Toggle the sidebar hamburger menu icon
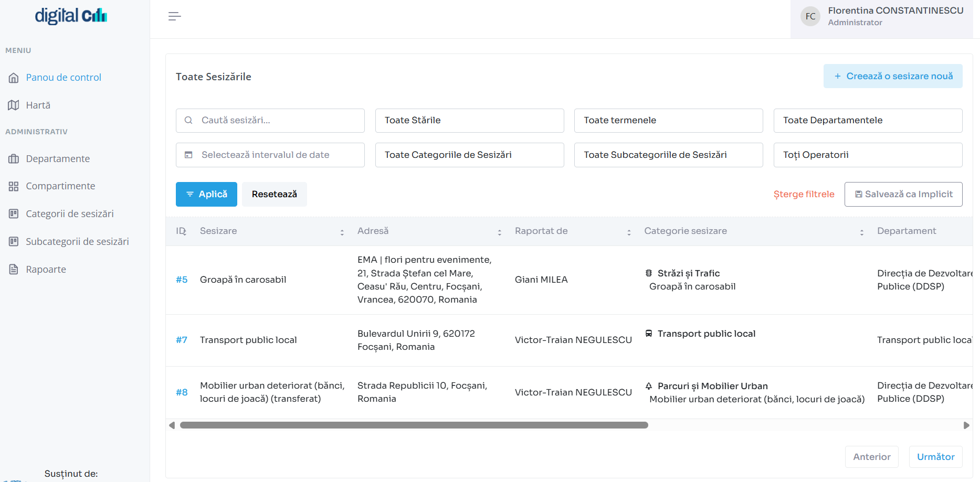Image resolution: width=980 pixels, height=482 pixels. tap(174, 16)
